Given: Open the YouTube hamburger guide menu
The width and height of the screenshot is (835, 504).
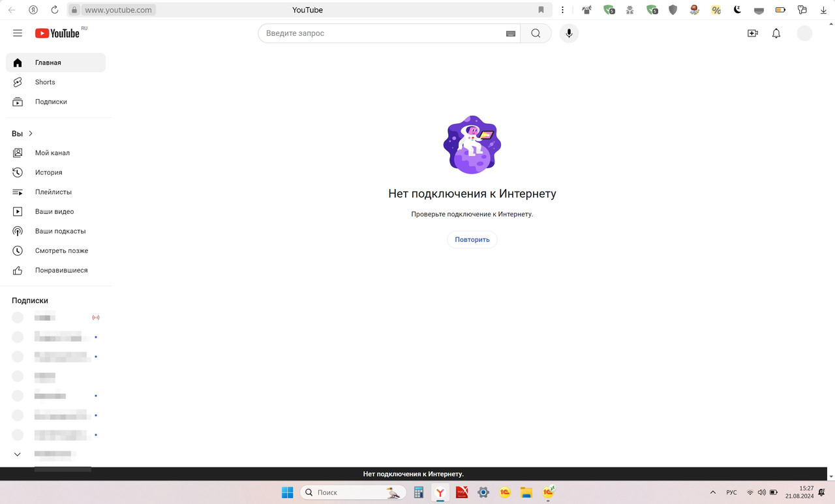Looking at the screenshot, I should [x=18, y=33].
